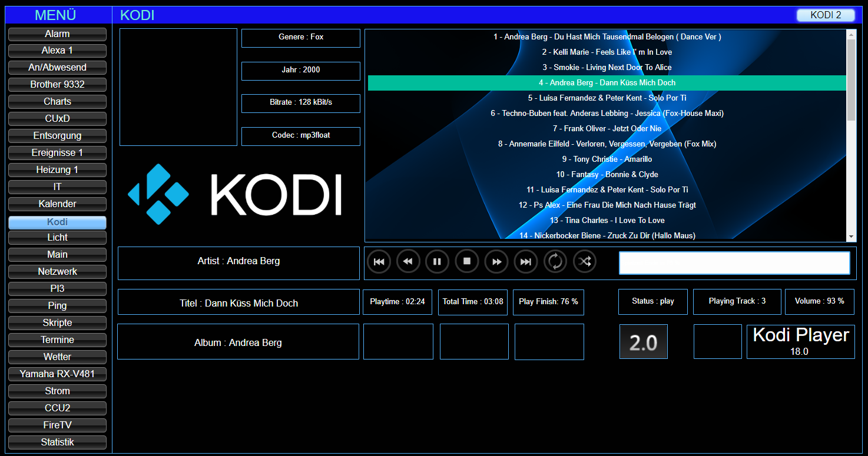Image resolution: width=868 pixels, height=456 pixels.
Task: Play track 2 Kelli Marie Feels Like
Action: pos(607,52)
